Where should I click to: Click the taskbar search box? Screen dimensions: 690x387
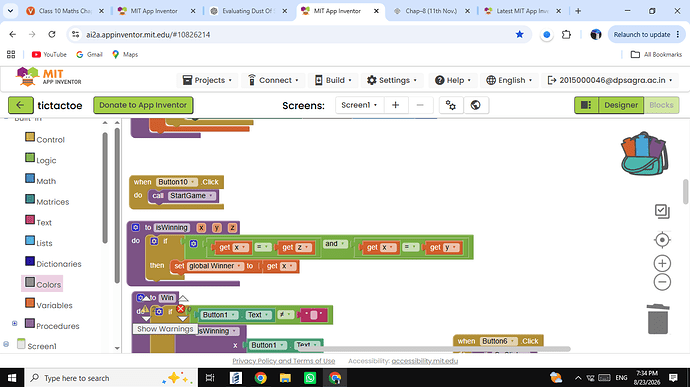click(110, 378)
